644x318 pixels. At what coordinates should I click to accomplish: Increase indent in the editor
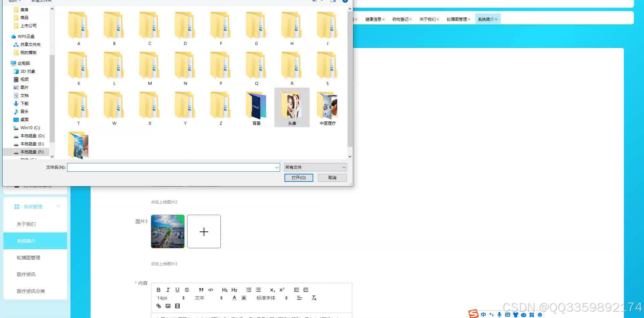[x=306, y=290]
